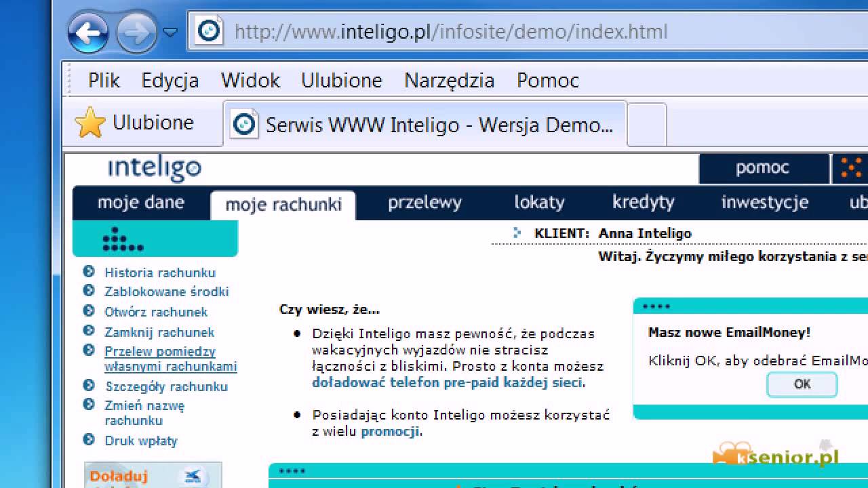Click the Czy wiesz, że... heading
This screenshot has height=488, width=868.
[330, 310]
